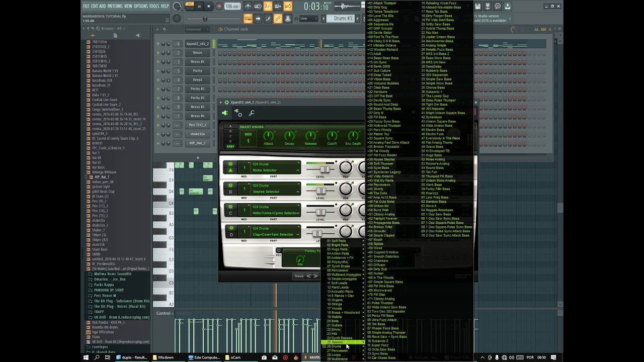Toggle the overdub recording icon
This screenshot has width=644, height=362.
point(278,7)
